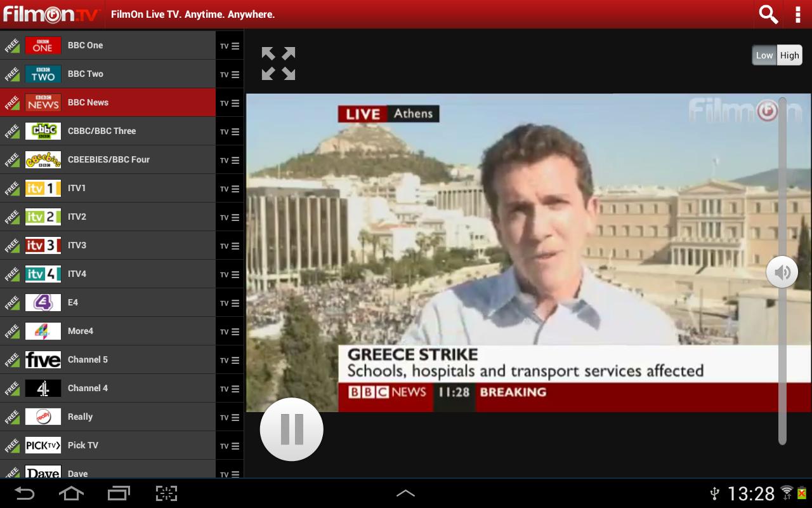Take a screenshot using the capture icon
The height and width of the screenshot is (508, 812).
166,493
